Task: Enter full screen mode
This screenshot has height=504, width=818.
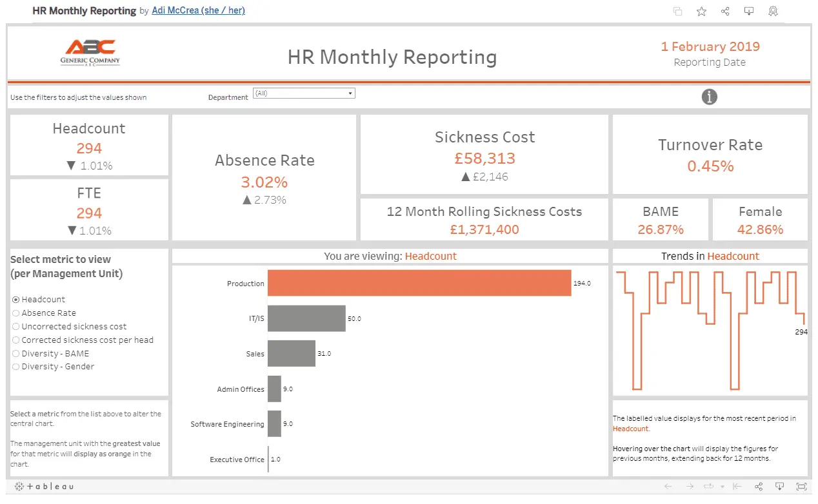Action: 802,486
